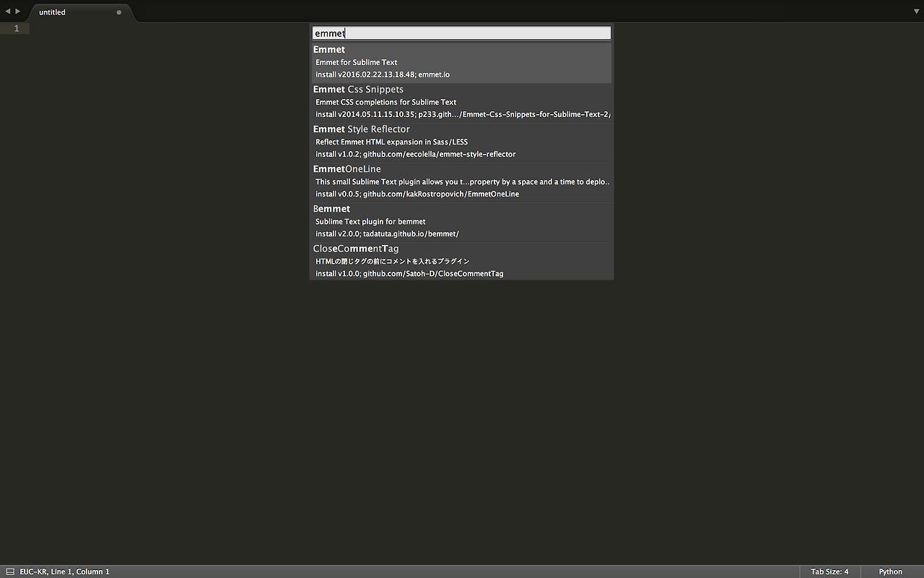Click the emmet search input field
The height and width of the screenshot is (578, 924).
tap(461, 33)
